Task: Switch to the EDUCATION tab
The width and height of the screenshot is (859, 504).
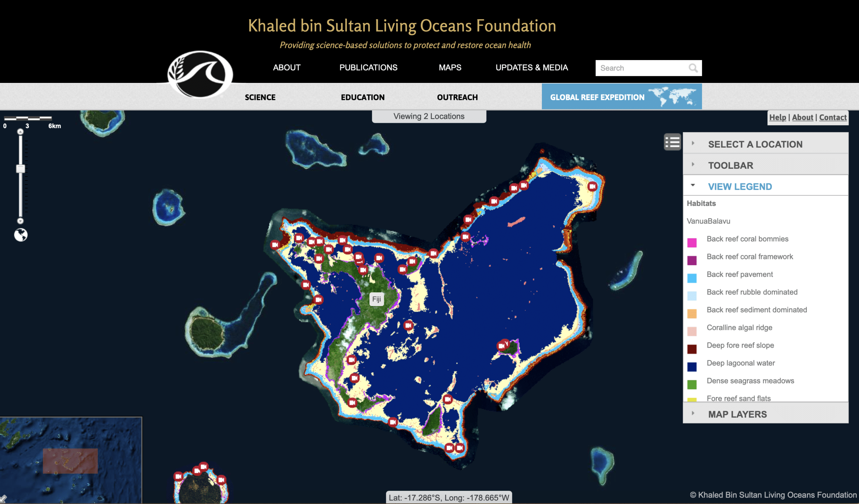Action: (x=362, y=97)
